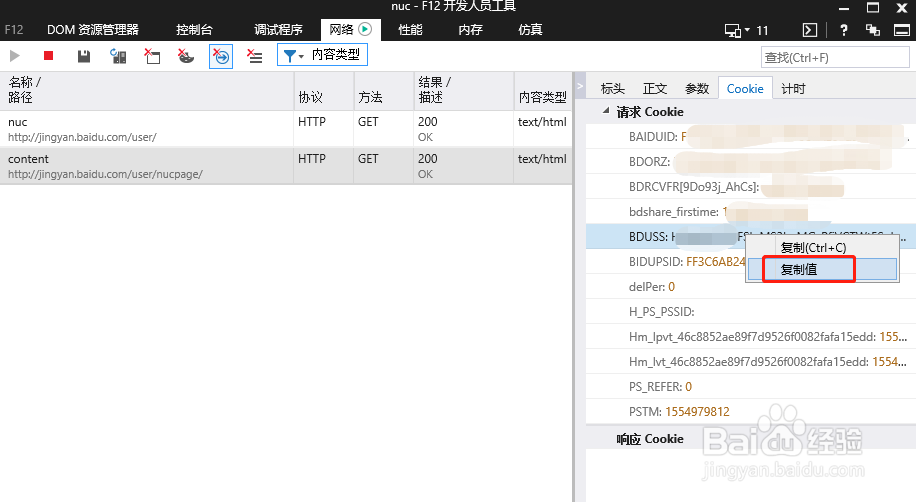916x502 pixels.
Task: Open document mode 11 emulation dropdown
Action: [x=747, y=30]
